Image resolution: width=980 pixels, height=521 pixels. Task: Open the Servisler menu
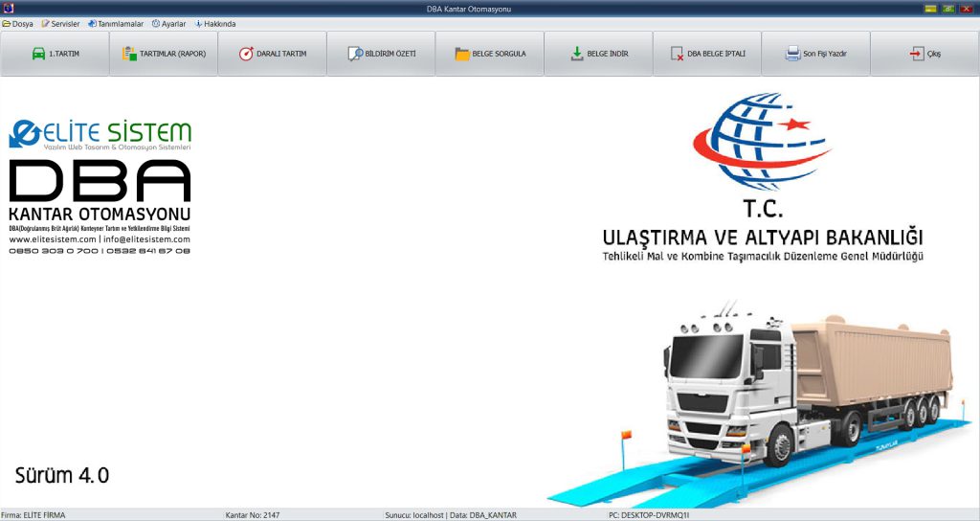(x=60, y=24)
